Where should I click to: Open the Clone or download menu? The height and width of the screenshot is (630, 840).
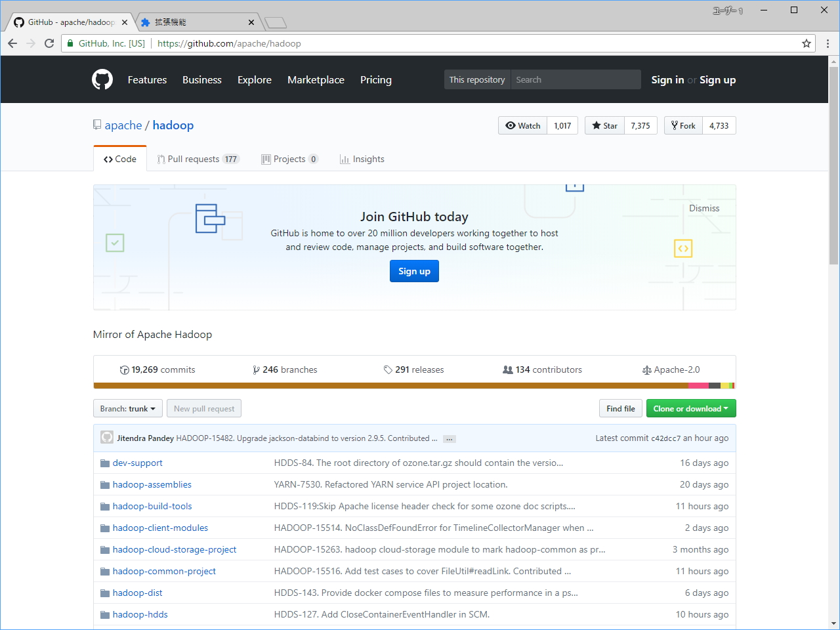click(x=691, y=408)
